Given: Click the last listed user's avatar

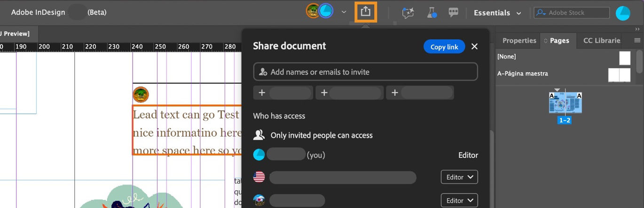Looking at the screenshot, I should coord(259,200).
